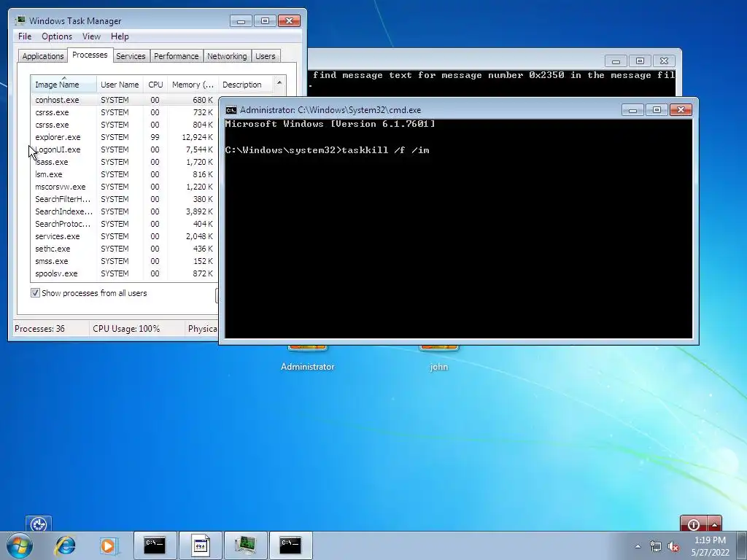Click inside cmd.exe command prompt area

tap(458, 228)
